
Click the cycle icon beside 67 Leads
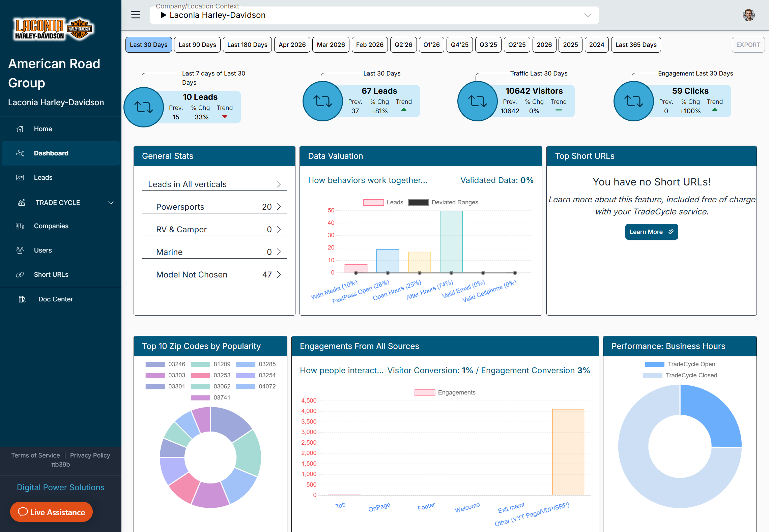point(323,101)
